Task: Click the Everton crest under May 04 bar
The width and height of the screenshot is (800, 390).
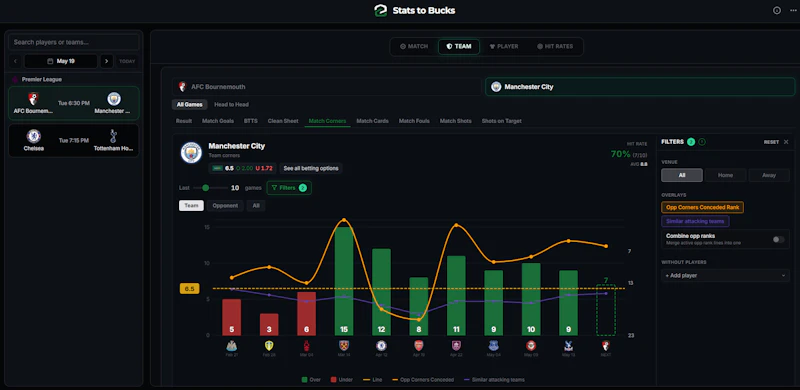Action: [493, 346]
